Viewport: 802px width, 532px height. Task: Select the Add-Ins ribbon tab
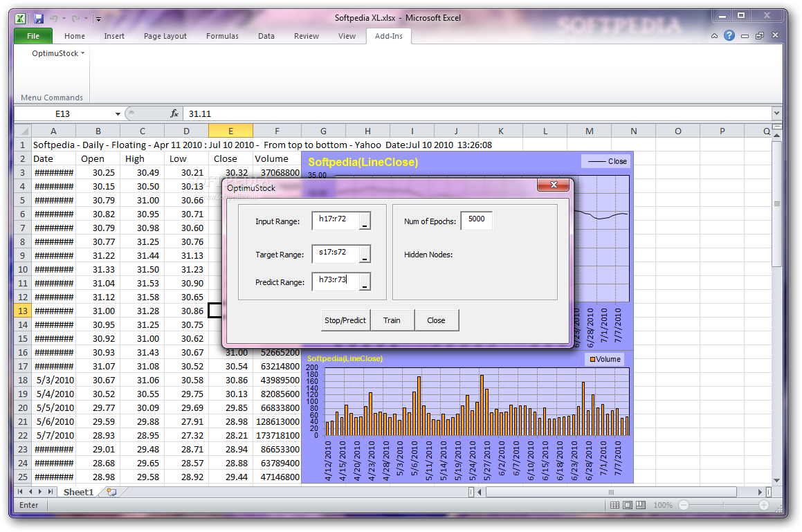389,36
